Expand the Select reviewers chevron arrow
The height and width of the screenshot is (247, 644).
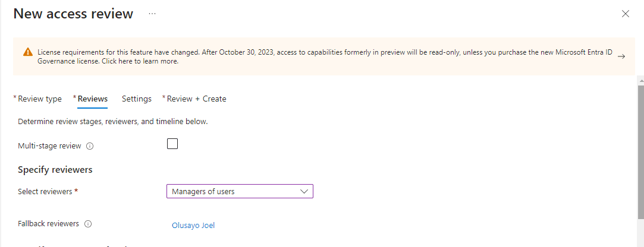tap(304, 191)
